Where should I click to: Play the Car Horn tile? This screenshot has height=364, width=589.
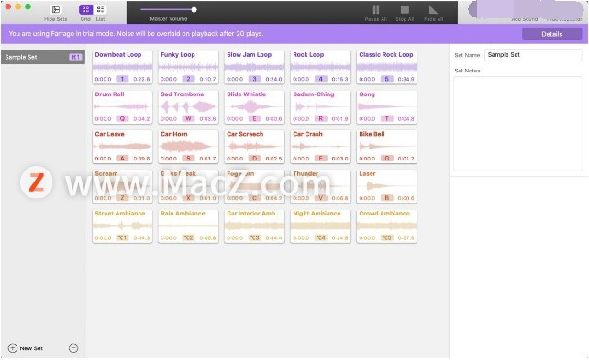(x=188, y=147)
